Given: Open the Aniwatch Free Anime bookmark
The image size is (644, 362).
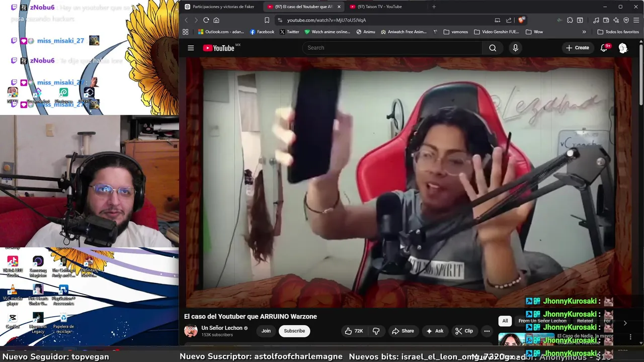Looking at the screenshot, I should tap(404, 32).
